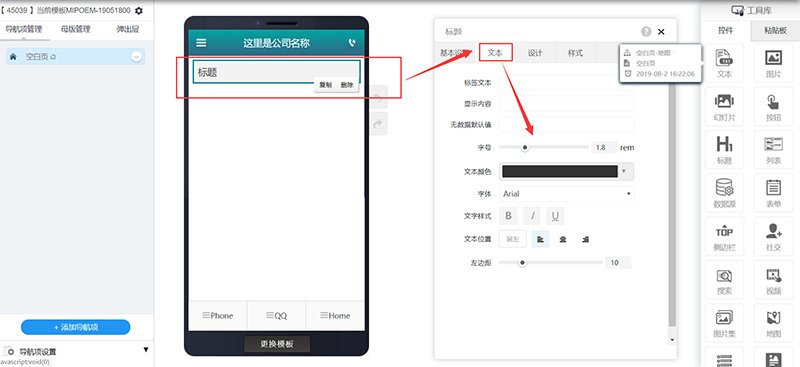Click the QQ footer nav item
Image resolution: width=800 pixels, height=367 pixels.
click(277, 315)
